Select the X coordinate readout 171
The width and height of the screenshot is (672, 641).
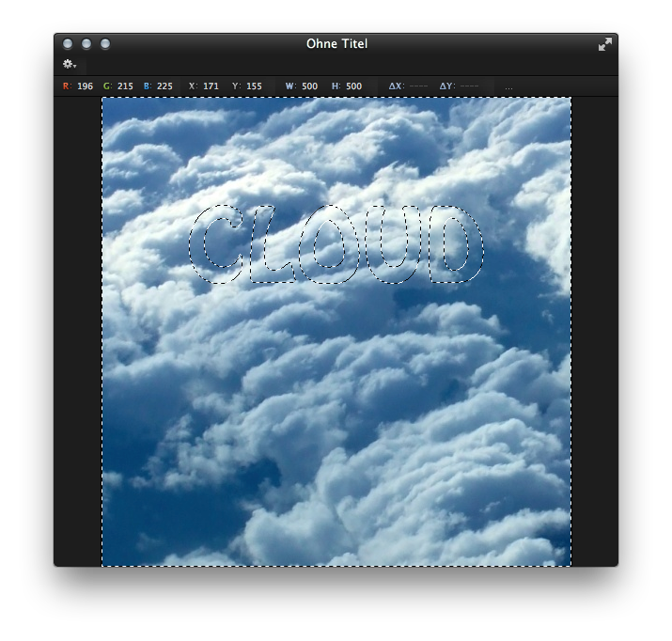[x=211, y=86]
